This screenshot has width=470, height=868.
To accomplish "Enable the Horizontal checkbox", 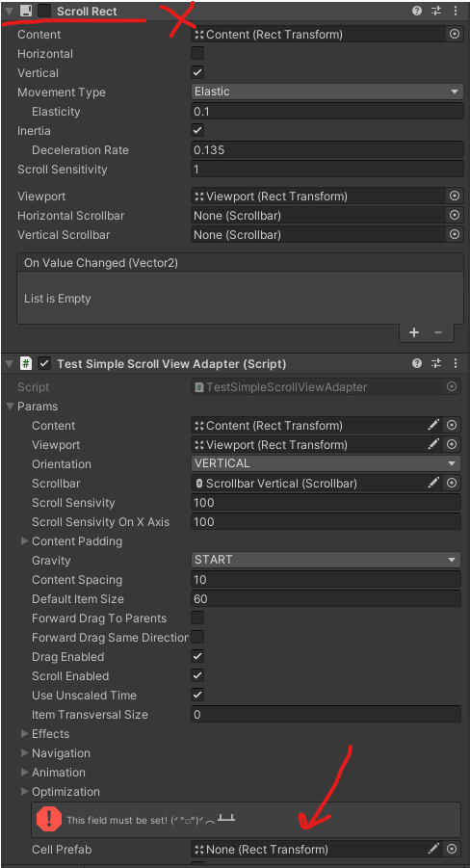I will tap(197, 54).
